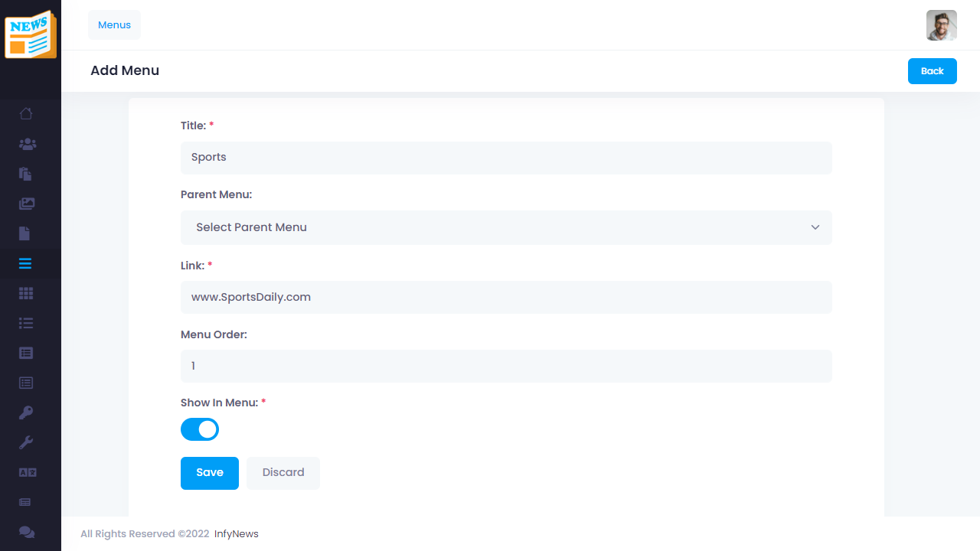Save the new menu

point(210,473)
